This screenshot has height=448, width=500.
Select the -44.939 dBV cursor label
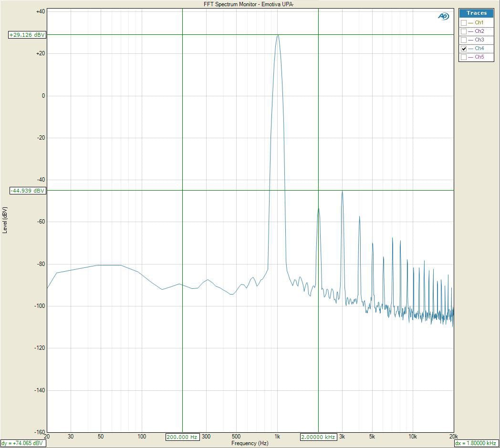click(x=27, y=191)
